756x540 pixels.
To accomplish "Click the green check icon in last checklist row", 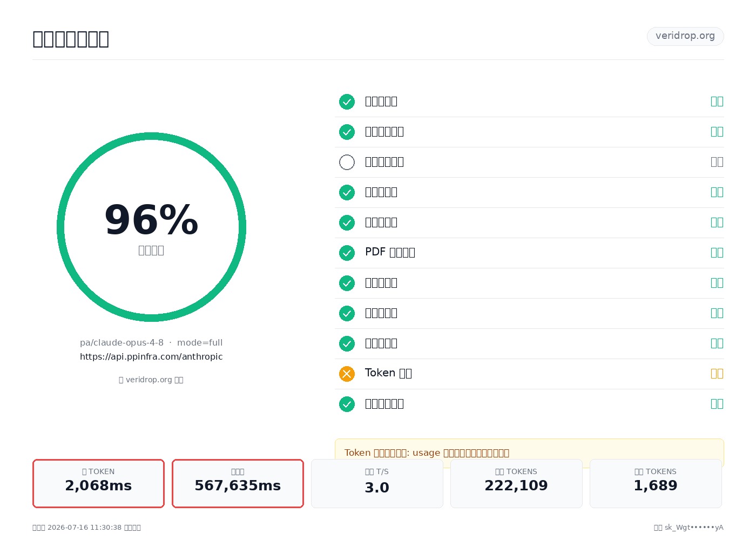I will tap(347, 404).
